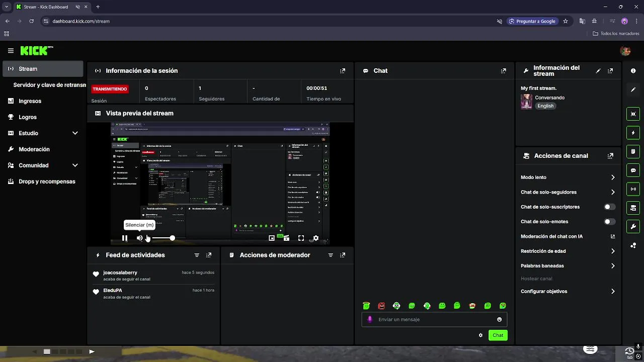Click the English language tag
This screenshot has height=362, width=644.
tap(545, 106)
